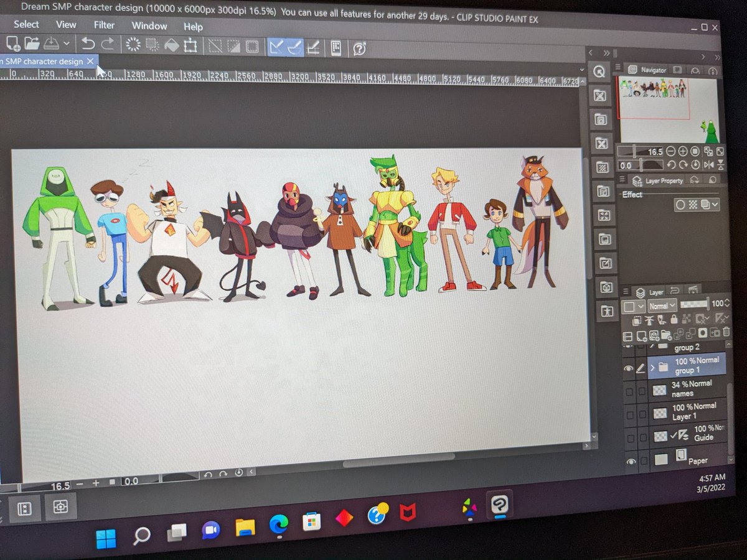This screenshot has width=747, height=560.
Task: Redo the undone action
Action: 107,44
